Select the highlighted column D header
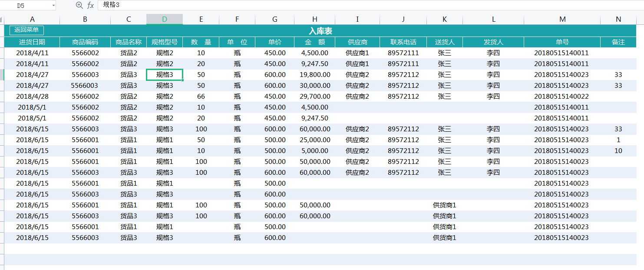This screenshot has height=270, width=644. tap(165, 19)
